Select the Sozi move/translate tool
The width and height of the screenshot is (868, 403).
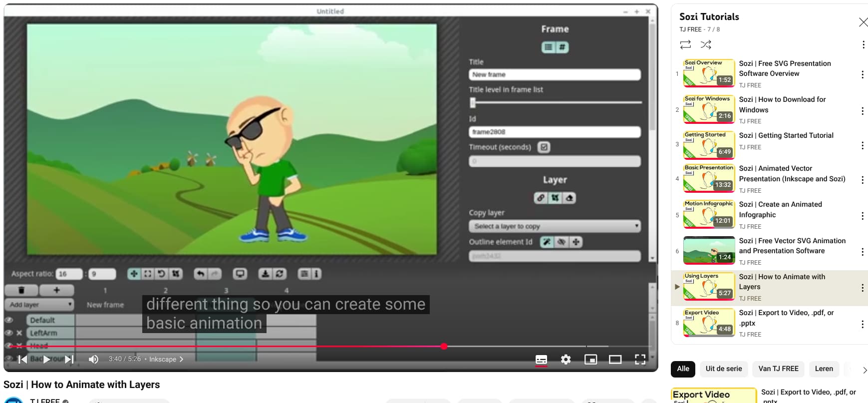click(134, 274)
